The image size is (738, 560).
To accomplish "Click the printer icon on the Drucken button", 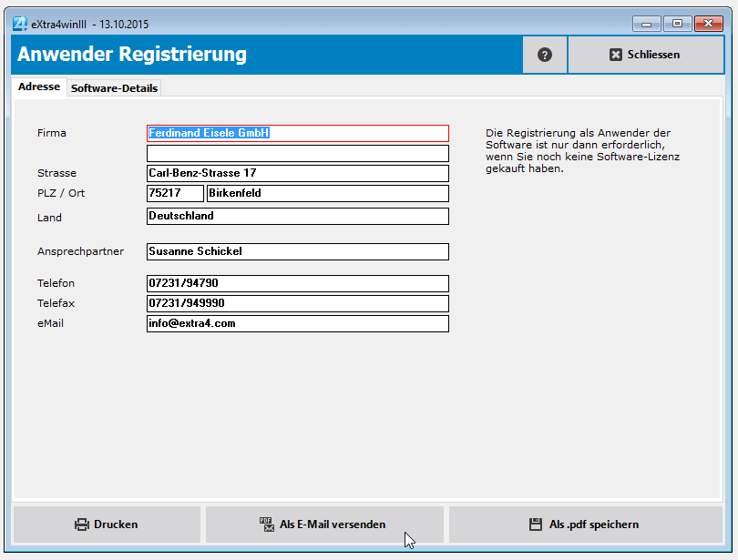I will tap(80, 524).
